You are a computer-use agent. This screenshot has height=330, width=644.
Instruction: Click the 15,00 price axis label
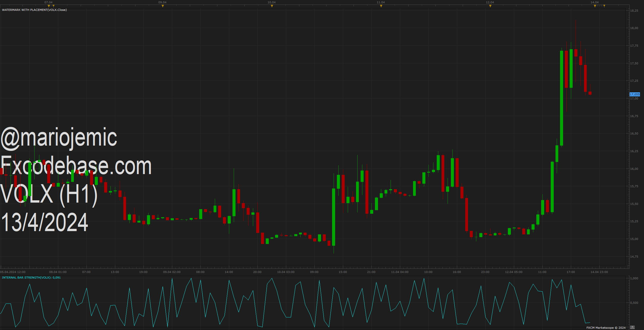pyautogui.click(x=634, y=239)
